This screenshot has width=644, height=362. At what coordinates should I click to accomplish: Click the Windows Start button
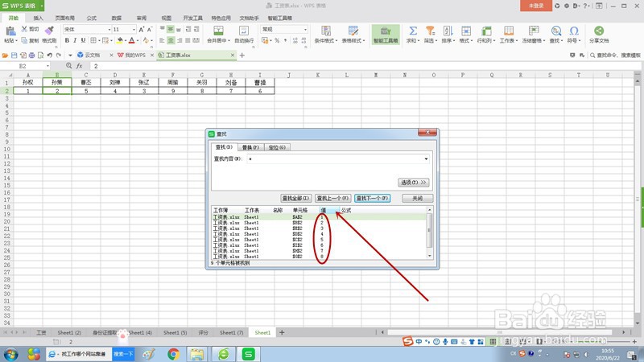click(11, 354)
